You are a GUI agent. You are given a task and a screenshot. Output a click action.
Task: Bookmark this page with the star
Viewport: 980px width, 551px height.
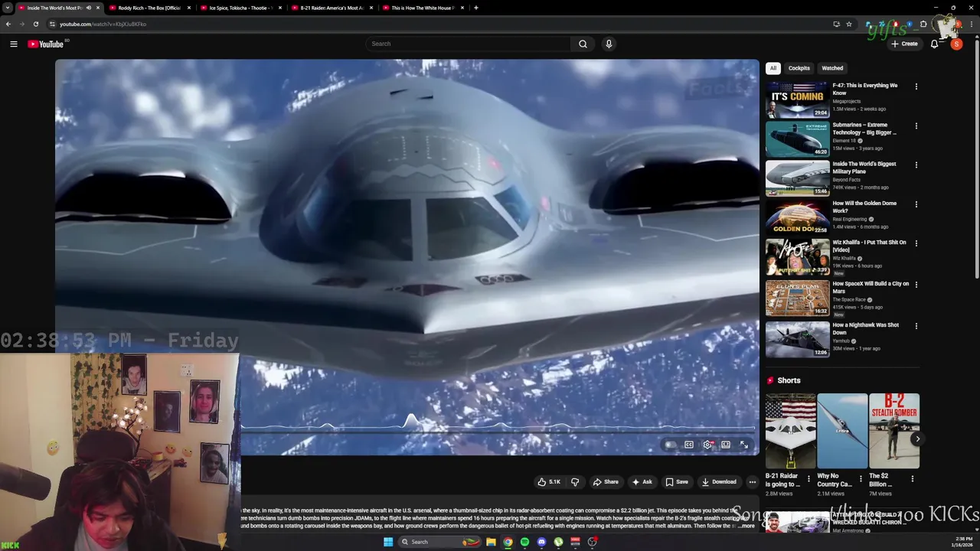click(x=848, y=24)
